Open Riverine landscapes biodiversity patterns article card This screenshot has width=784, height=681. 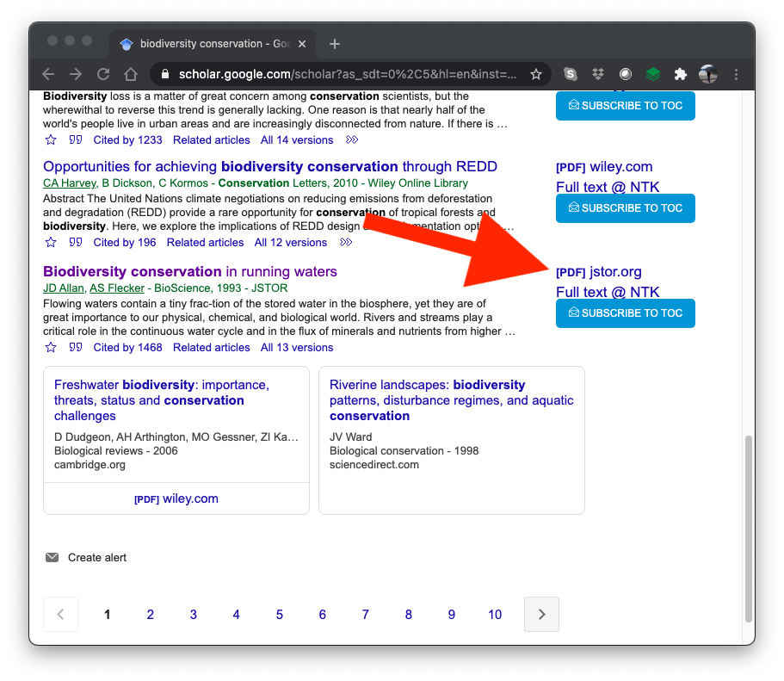(451, 399)
